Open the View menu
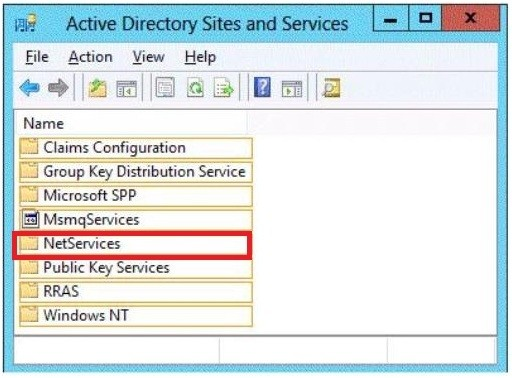 pyautogui.click(x=148, y=57)
